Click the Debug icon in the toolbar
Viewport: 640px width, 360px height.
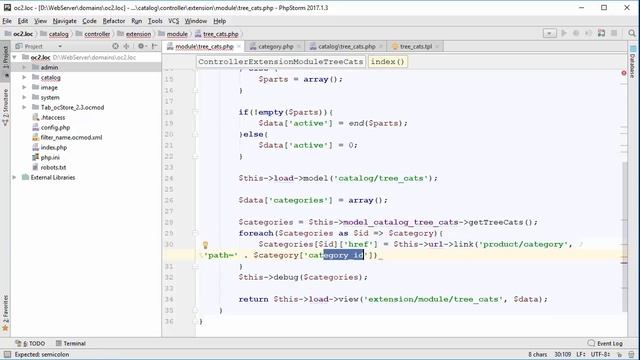[576, 33]
